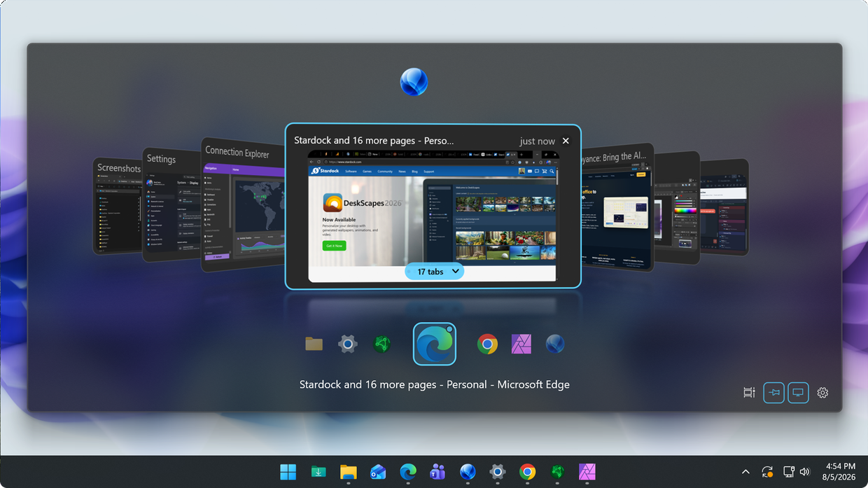Image resolution: width=868 pixels, height=488 pixels.
Task: Select the blue orb icon in the switcher row
Action: 555,344
